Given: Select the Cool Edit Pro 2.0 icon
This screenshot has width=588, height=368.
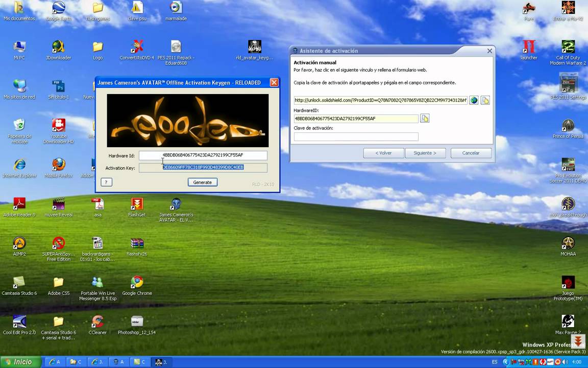Looking at the screenshot, I should coord(19,325).
